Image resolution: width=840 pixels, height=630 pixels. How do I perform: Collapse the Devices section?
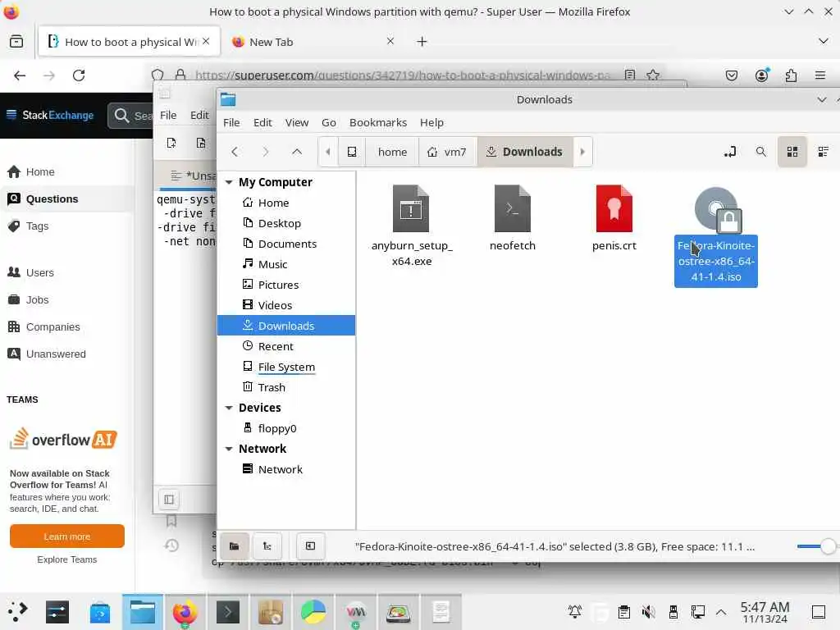tap(229, 409)
